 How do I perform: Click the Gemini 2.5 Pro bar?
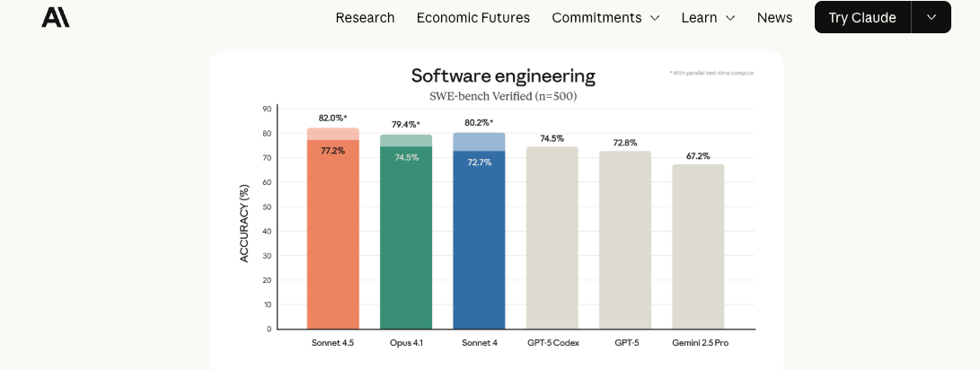698,246
